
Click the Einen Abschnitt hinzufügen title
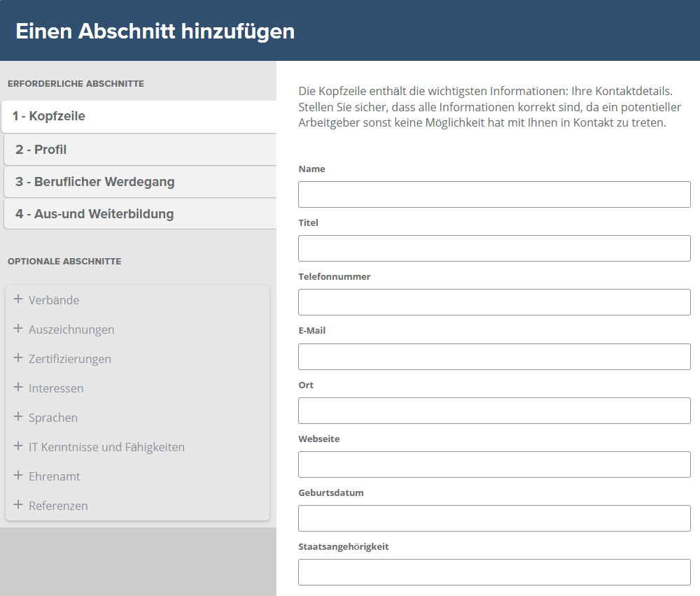click(155, 31)
